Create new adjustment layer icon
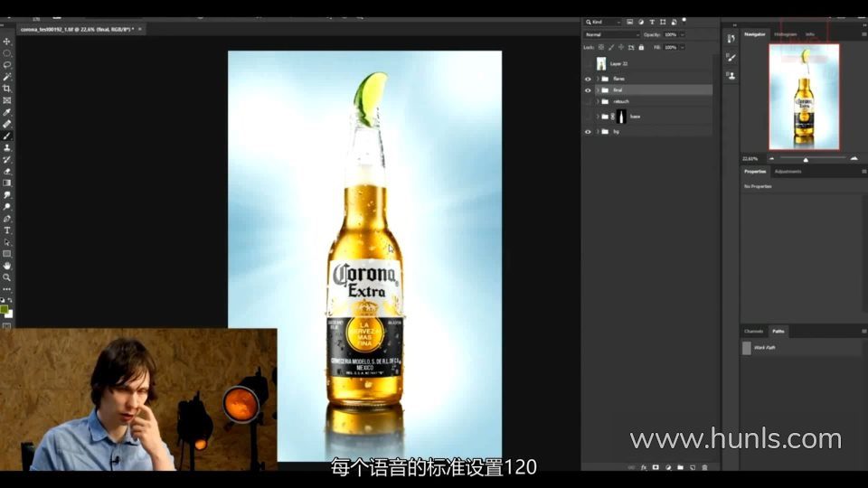868x488 pixels. (668, 467)
